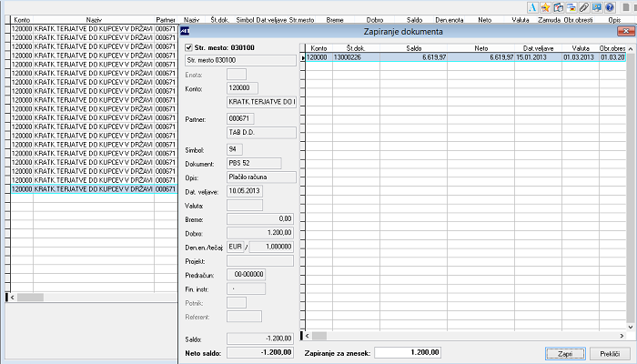Sort dialog grid by Saldo column header

(x=413, y=48)
